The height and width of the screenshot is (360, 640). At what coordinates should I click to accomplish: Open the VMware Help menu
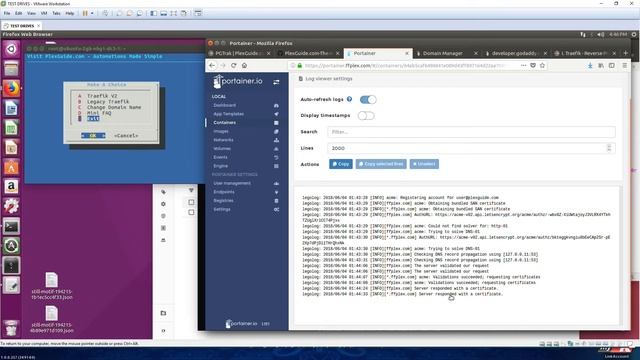pyautogui.click(x=70, y=13)
